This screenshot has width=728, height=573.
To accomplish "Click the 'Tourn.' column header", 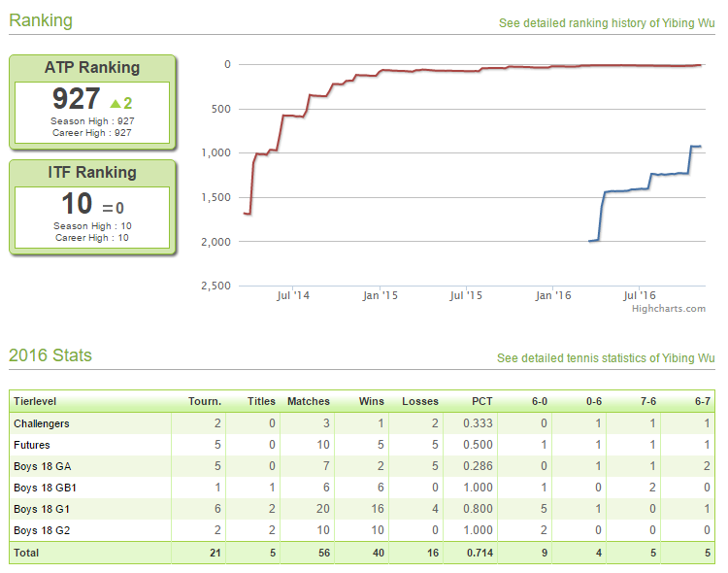I will [x=205, y=401].
